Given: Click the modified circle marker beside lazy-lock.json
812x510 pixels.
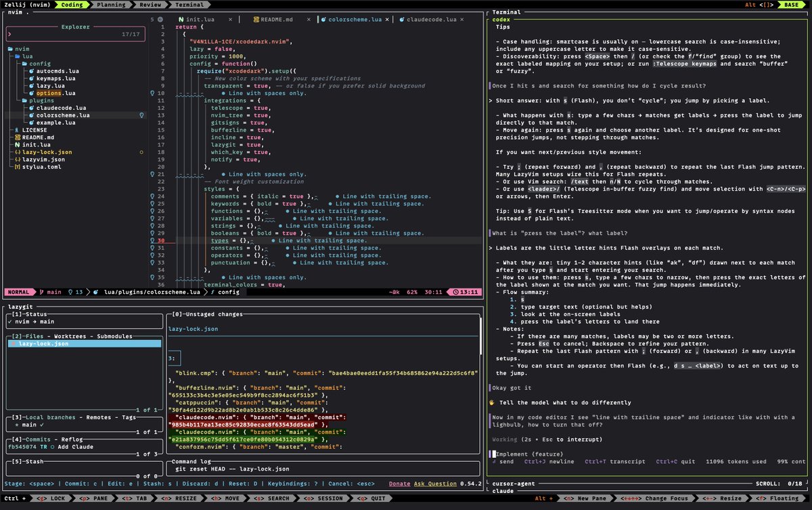Looking at the screenshot, I should (141, 152).
